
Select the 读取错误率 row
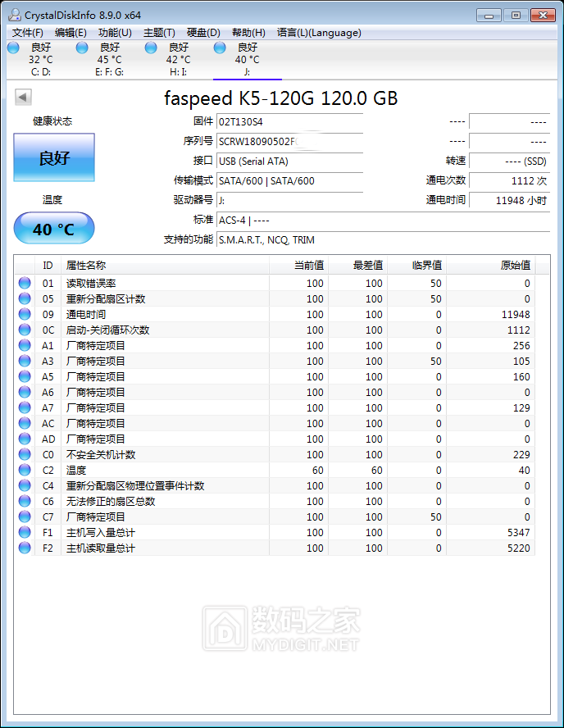coord(275,283)
